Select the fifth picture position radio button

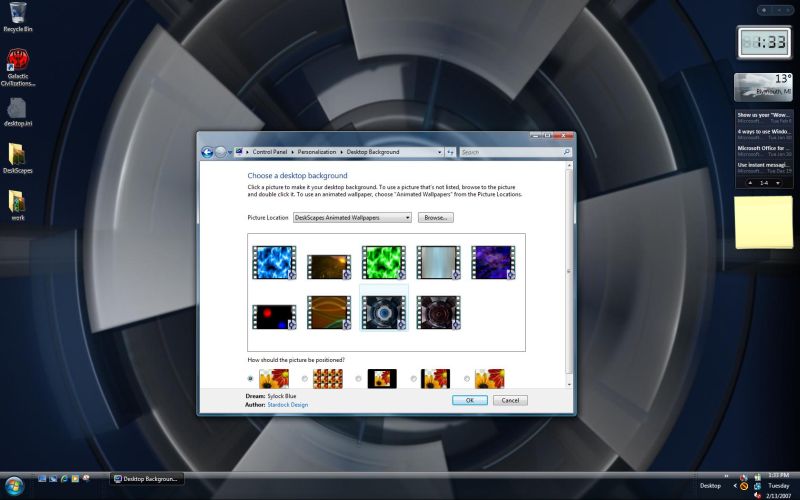tap(467, 379)
